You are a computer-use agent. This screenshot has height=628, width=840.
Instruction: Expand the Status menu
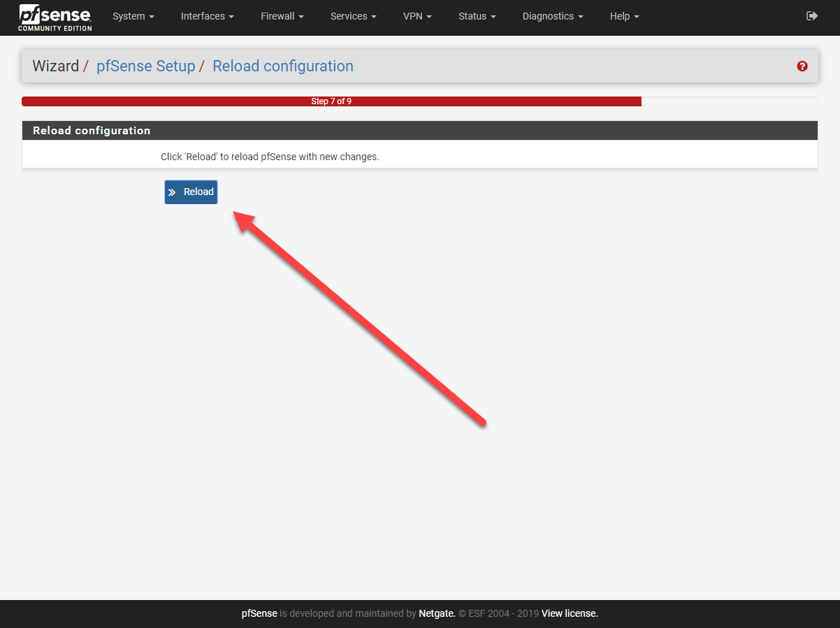pos(477,16)
